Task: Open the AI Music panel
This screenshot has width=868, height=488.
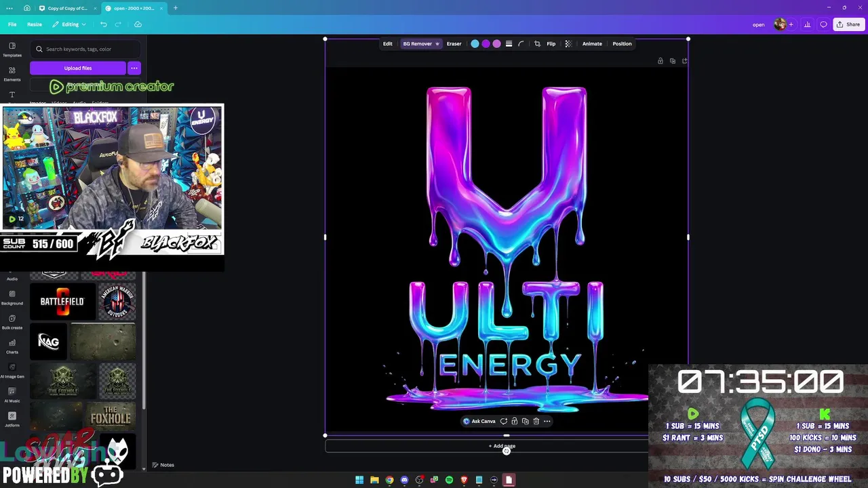Action: click(12, 395)
